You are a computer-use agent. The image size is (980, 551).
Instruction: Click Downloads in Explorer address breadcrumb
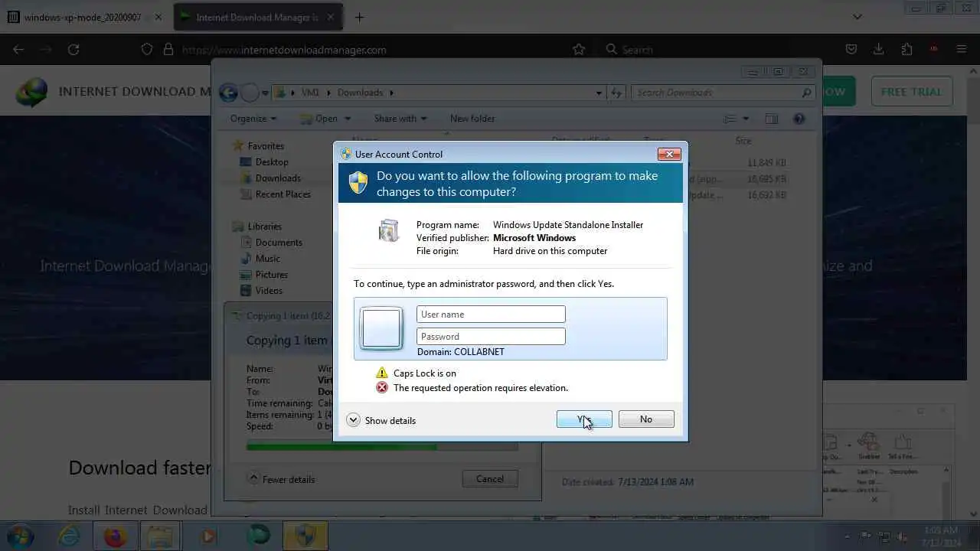coord(360,93)
